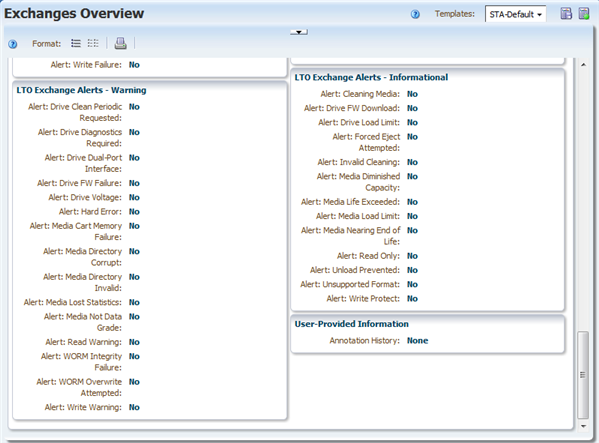
Task: Click the Alert: Media Load Limit label
Action: (x=358, y=216)
